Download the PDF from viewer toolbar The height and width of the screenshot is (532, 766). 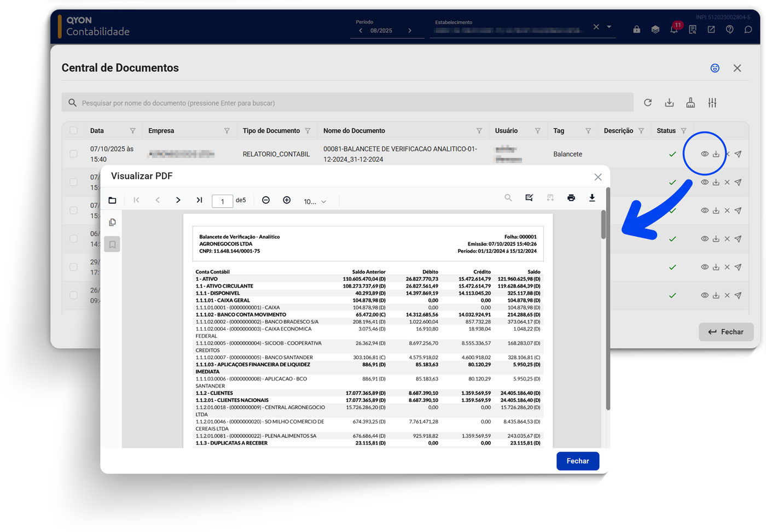[591, 198]
